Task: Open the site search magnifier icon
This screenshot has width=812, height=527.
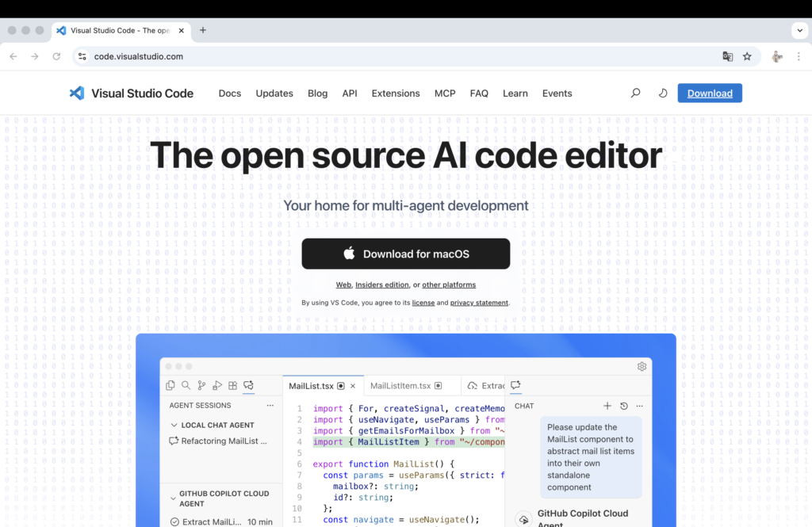Action: (635, 94)
